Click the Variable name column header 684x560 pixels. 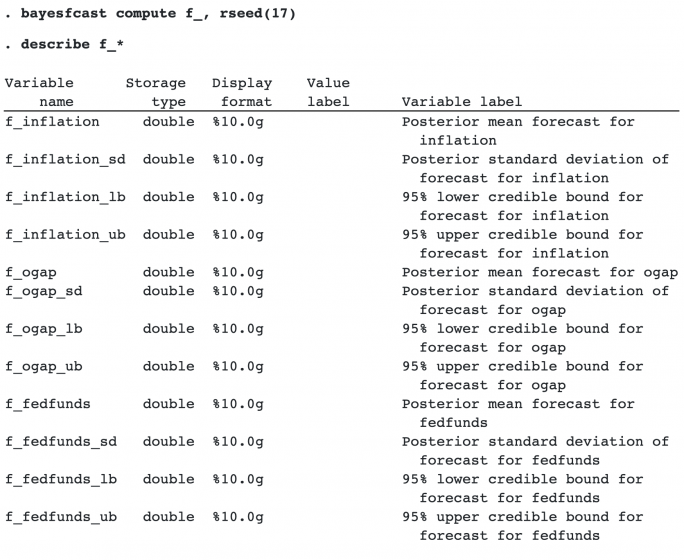click(39, 92)
